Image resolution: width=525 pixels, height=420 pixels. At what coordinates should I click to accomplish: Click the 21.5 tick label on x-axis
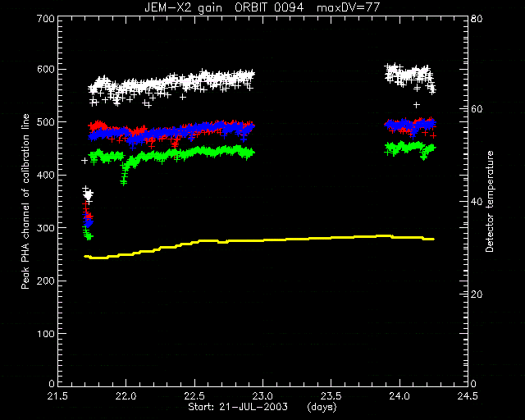[x=58, y=396]
